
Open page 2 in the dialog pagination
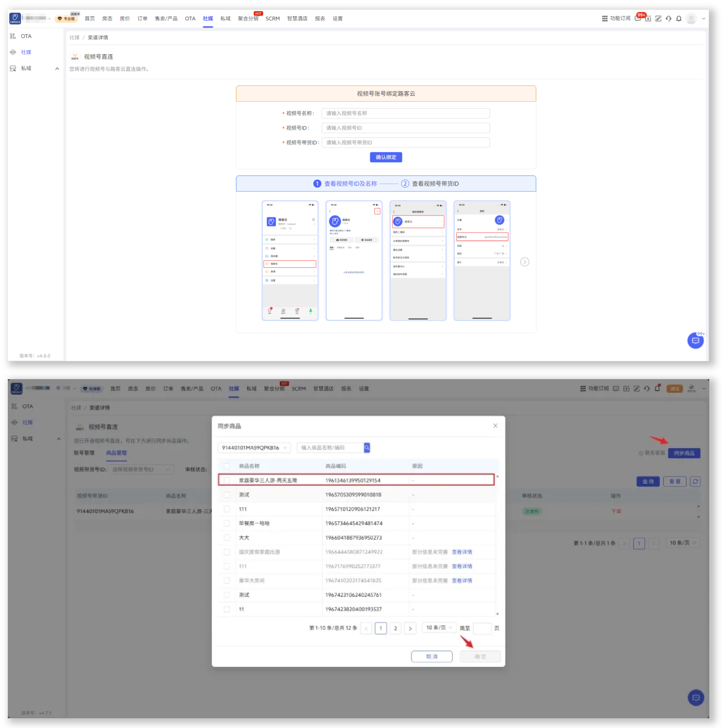(396, 628)
